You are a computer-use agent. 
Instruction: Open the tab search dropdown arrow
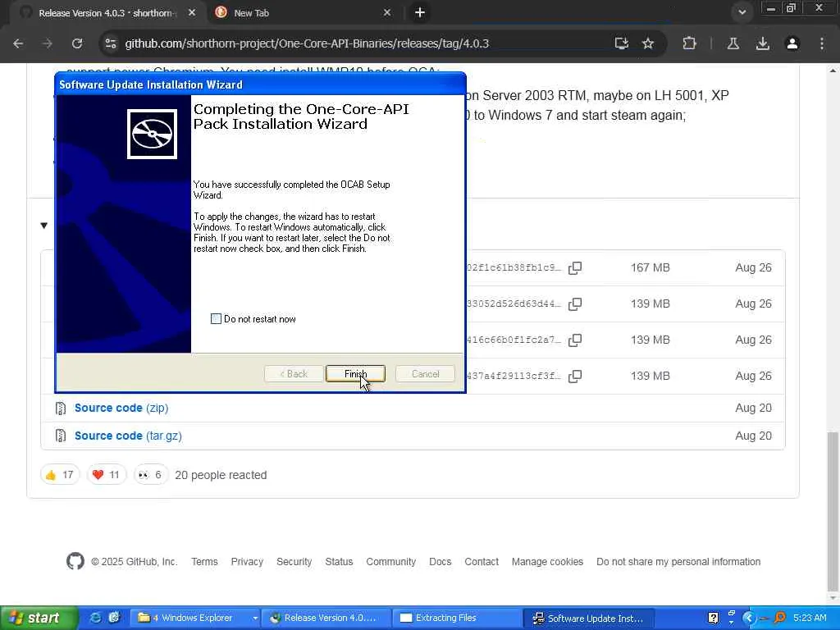[x=742, y=12]
